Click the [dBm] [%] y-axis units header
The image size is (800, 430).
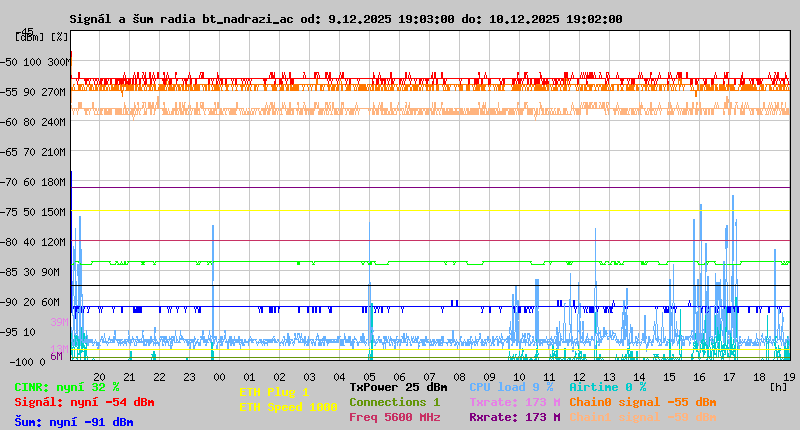42,37
